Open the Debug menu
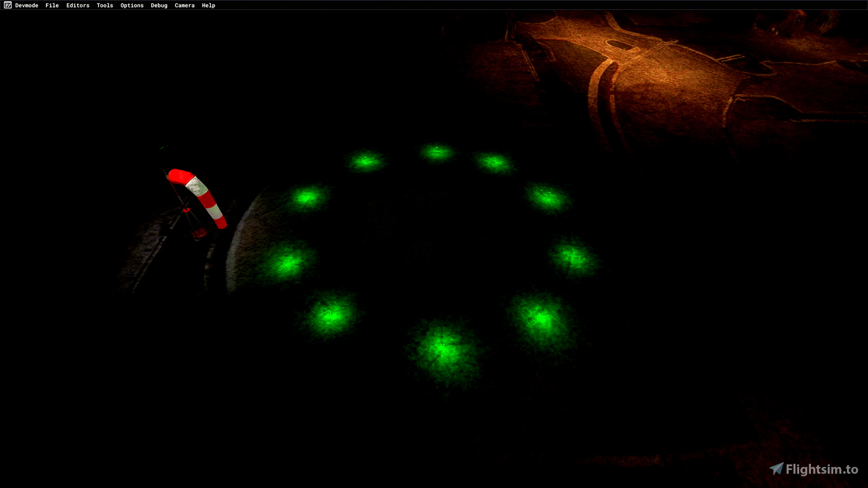 pos(159,5)
